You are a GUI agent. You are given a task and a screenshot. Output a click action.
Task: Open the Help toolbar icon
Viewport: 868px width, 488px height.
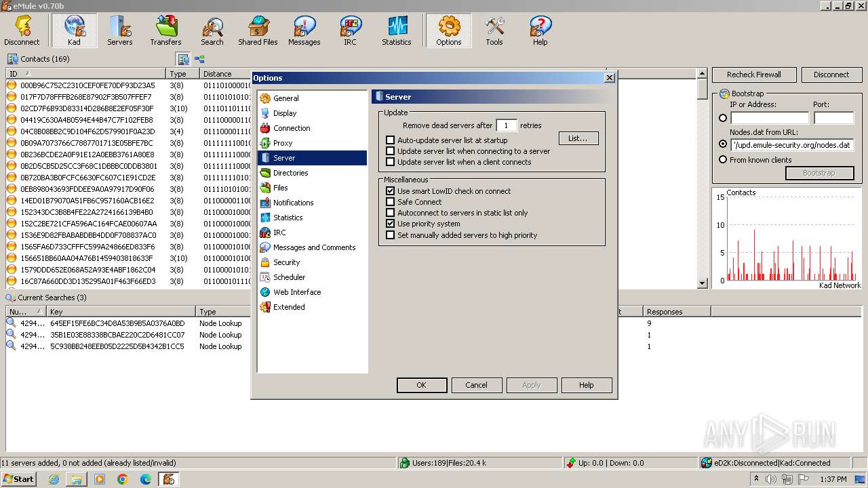[540, 30]
